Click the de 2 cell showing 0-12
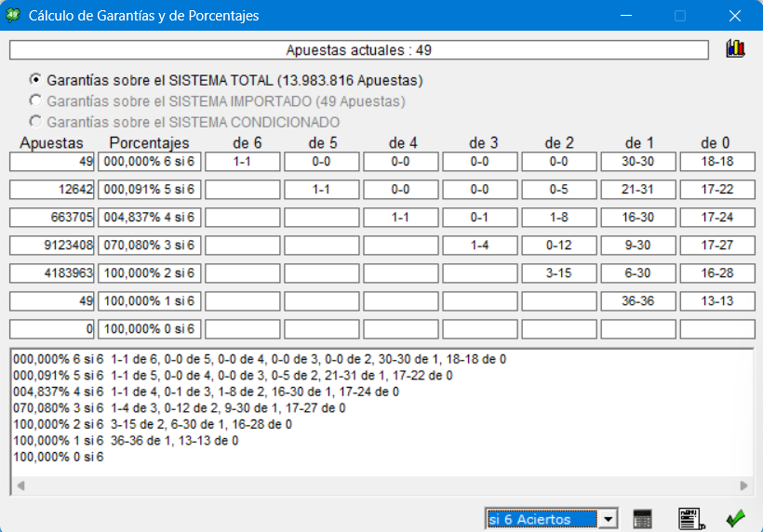 (x=559, y=246)
